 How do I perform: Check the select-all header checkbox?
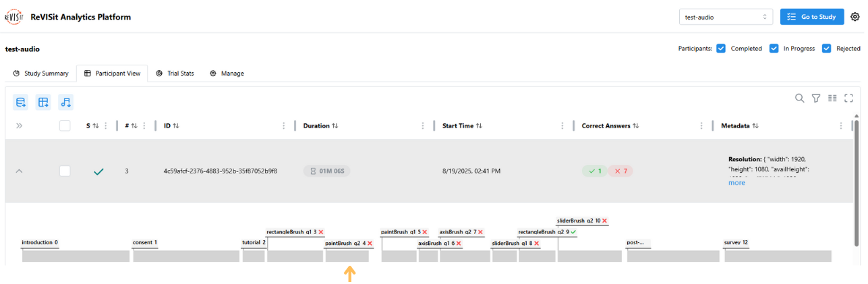[x=65, y=125]
